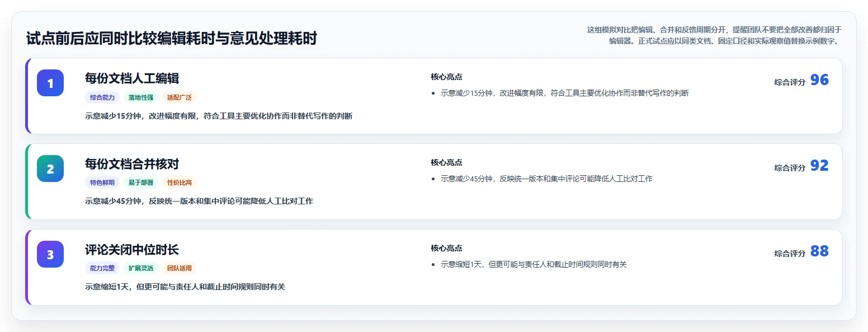The width and height of the screenshot is (868, 332).
Task: Select the 每份文档合并核对 card title
Action: [x=132, y=164]
